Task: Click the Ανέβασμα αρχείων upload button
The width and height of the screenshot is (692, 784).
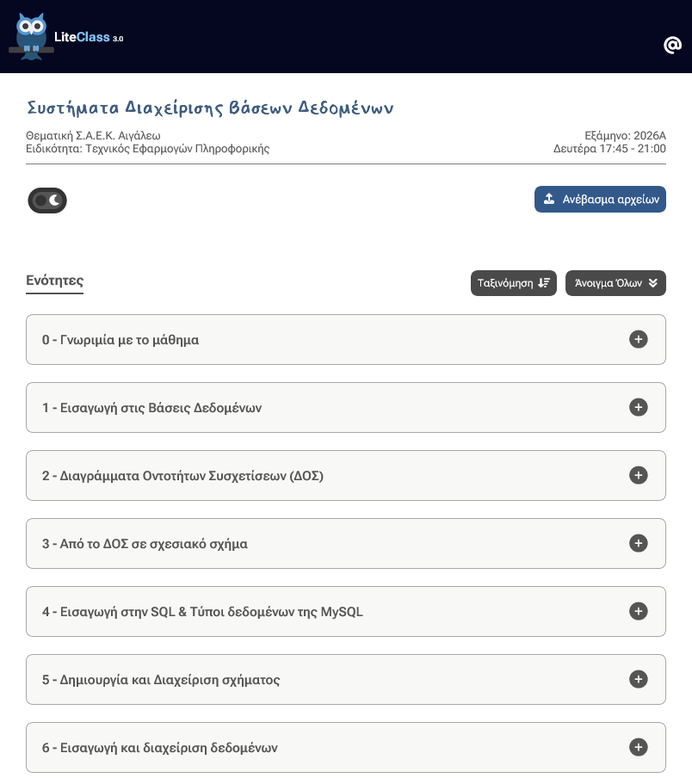Action: click(600, 199)
